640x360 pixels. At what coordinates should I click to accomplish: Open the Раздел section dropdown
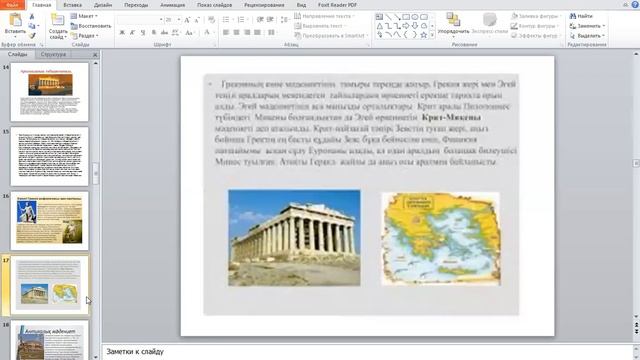point(84,36)
